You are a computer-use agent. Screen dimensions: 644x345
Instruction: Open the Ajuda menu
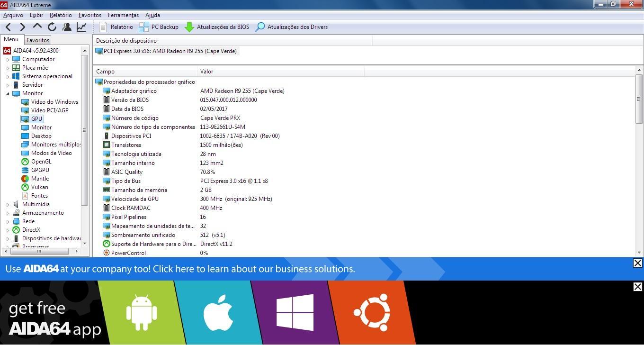(x=152, y=15)
